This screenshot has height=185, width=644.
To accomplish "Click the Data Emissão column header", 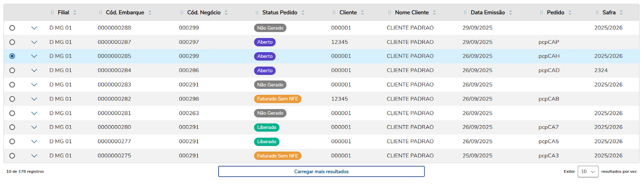I will click(487, 12).
